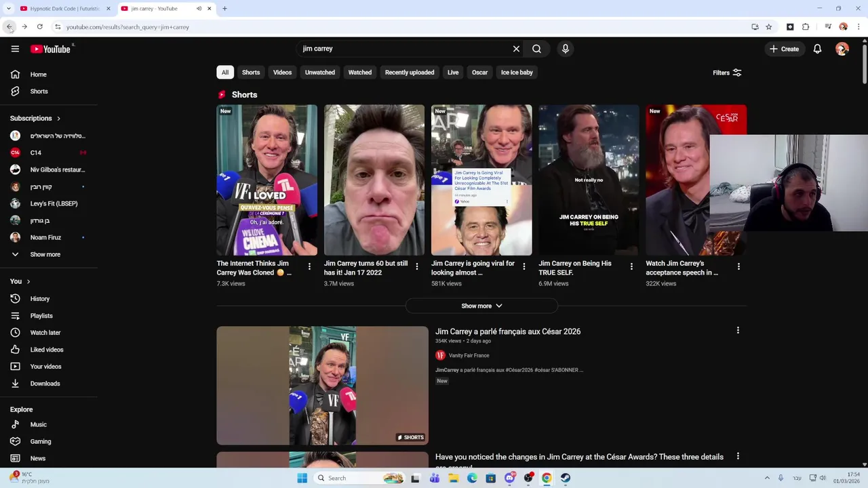Mute the jim carrey tab audio icon
The width and height of the screenshot is (868, 488).
click(199, 9)
